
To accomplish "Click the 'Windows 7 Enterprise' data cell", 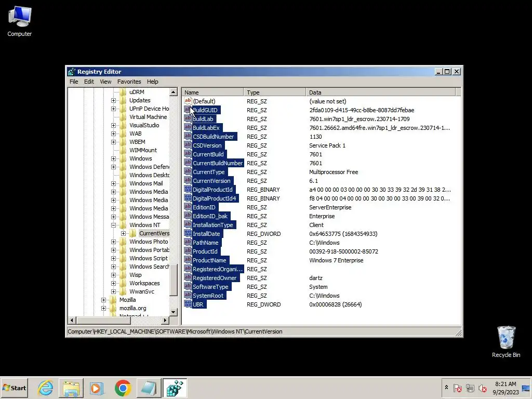I will [x=336, y=260].
